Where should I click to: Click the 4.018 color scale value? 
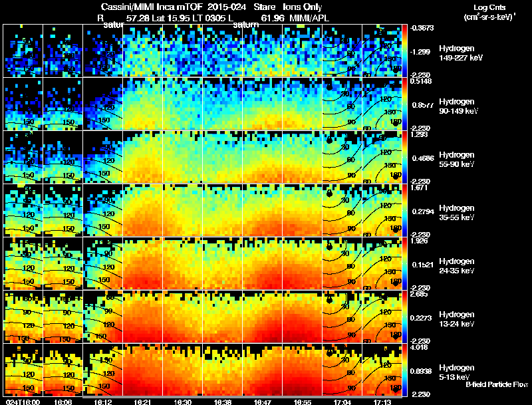(419, 347)
